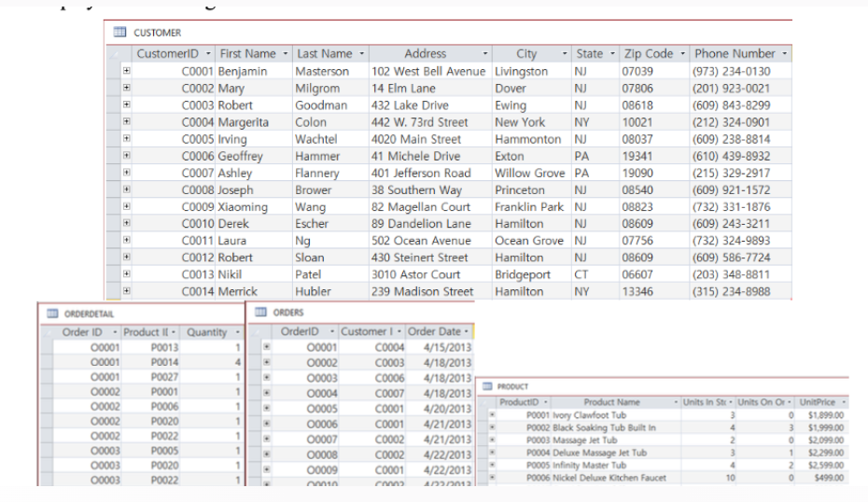This screenshot has width=868, height=502.
Task: Open CustomerID column filter dropdown in CUSTOMER
Action: click(x=208, y=54)
